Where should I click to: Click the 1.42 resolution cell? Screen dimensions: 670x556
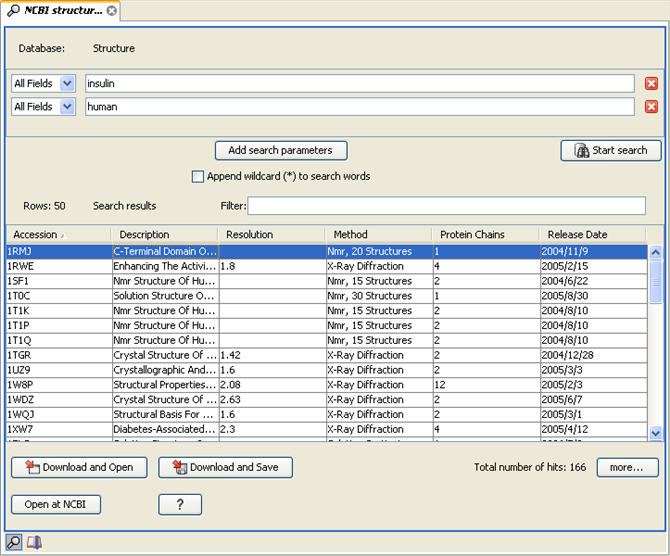point(273,355)
